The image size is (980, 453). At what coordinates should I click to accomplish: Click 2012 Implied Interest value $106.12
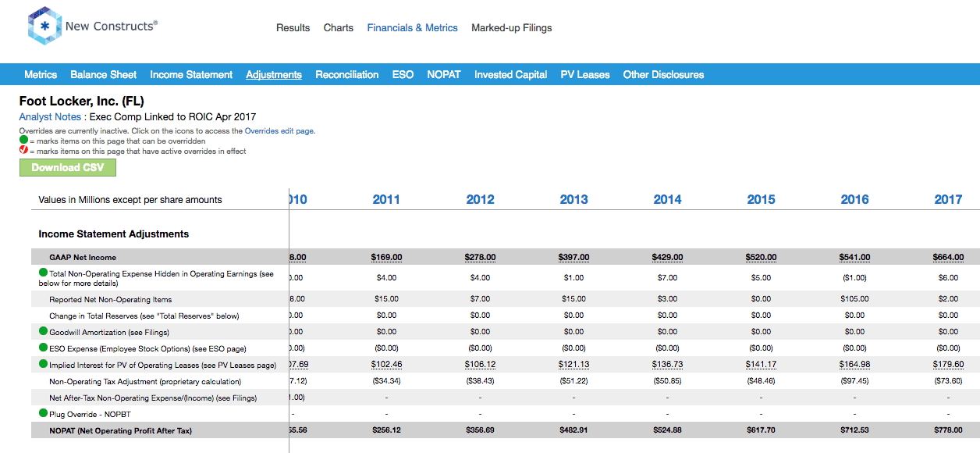[480, 365]
